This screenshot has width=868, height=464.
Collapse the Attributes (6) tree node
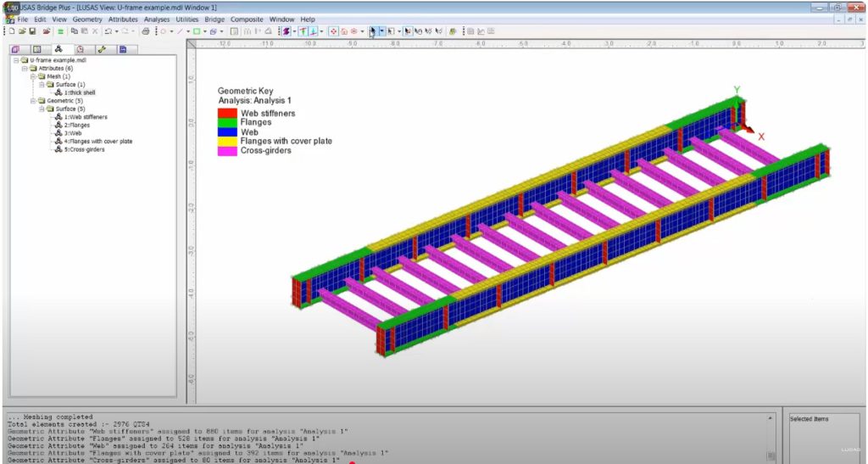coord(24,69)
